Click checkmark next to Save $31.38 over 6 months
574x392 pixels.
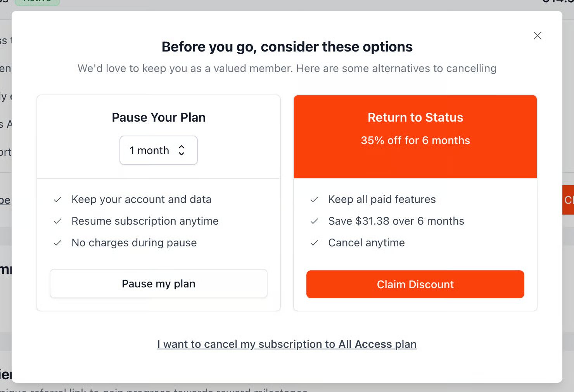pyautogui.click(x=314, y=221)
